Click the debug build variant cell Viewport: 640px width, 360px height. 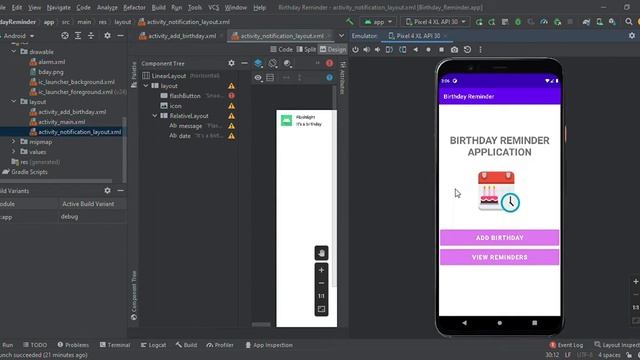[92, 217]
